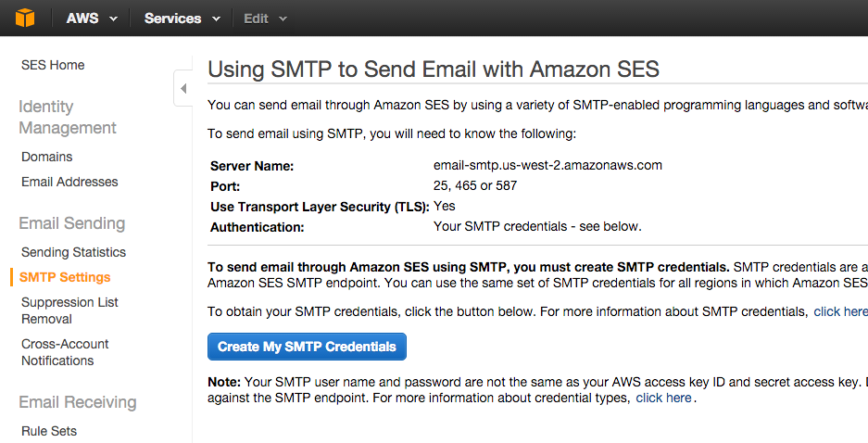This screenshot has width=868, height=443.
Task: Go to SES Home
Action: (x=53, y=65)
